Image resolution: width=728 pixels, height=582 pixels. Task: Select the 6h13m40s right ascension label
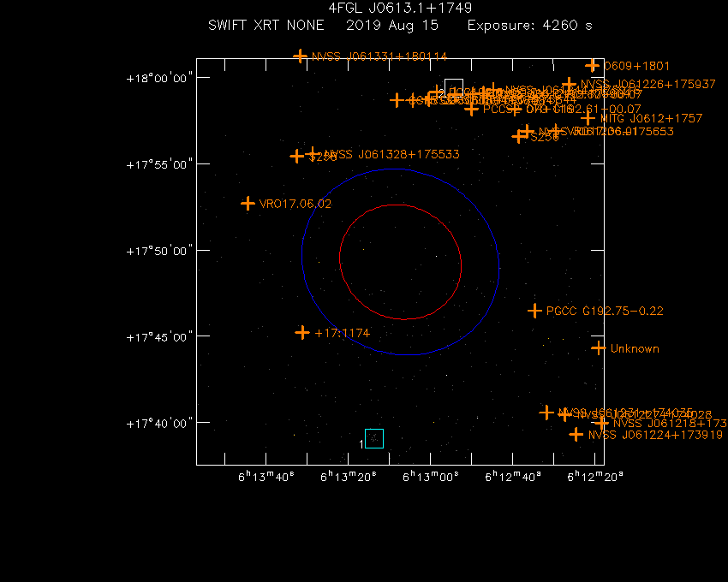click(x=266, y=476)
